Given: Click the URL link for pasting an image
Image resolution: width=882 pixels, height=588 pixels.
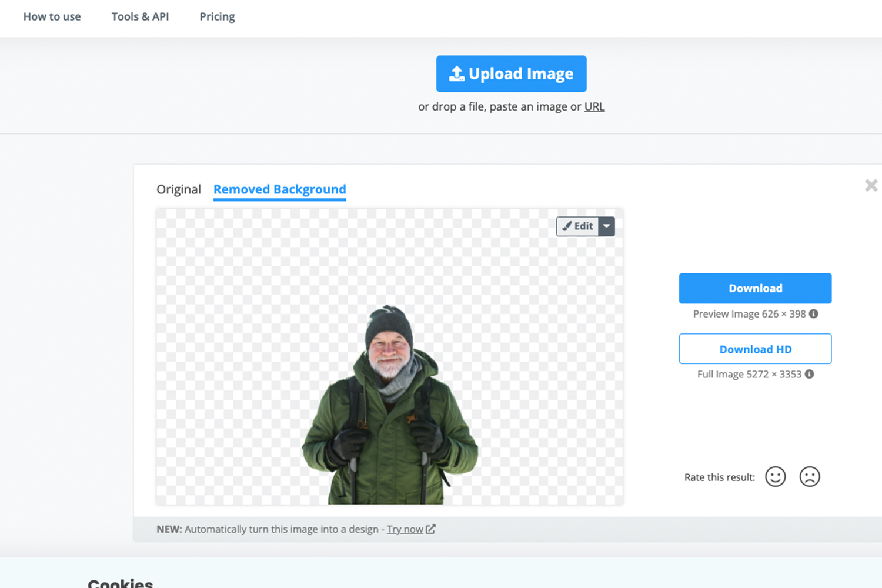Looking at the screenshot, I should pyautogui.click(x=594, y=106).
